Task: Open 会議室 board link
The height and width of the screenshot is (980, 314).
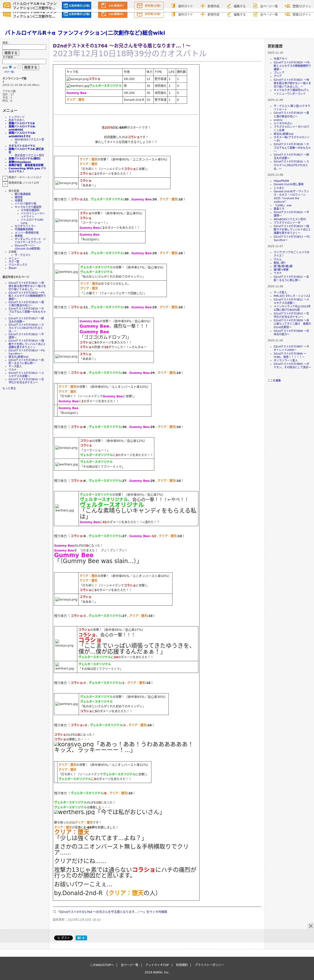Action: [x=19, y=200]
